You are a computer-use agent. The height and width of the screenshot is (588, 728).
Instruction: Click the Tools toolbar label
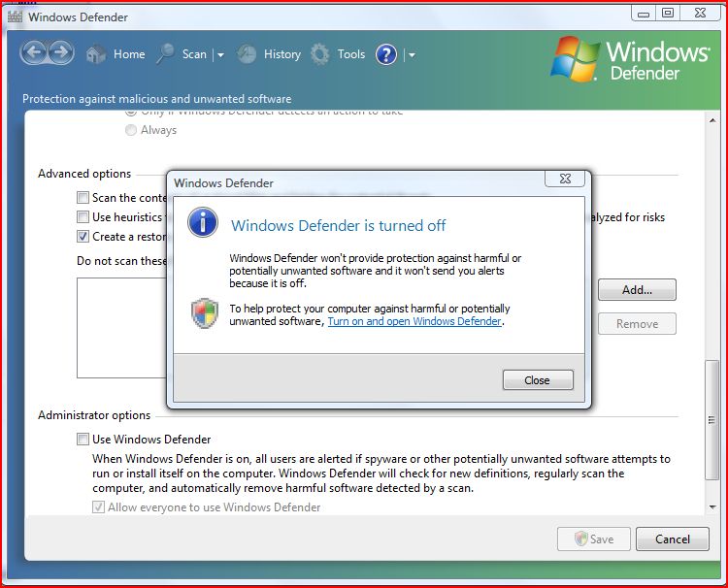[x=351, y=54]
